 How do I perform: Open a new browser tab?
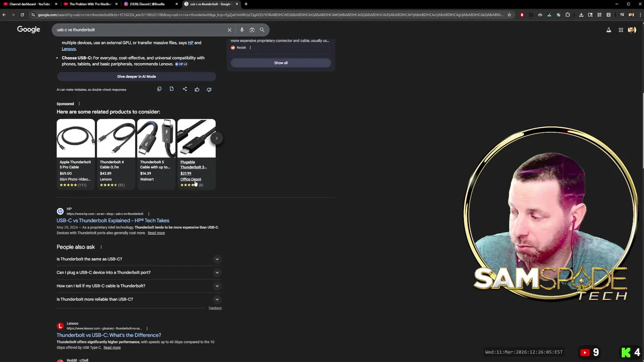click(246, 4)
